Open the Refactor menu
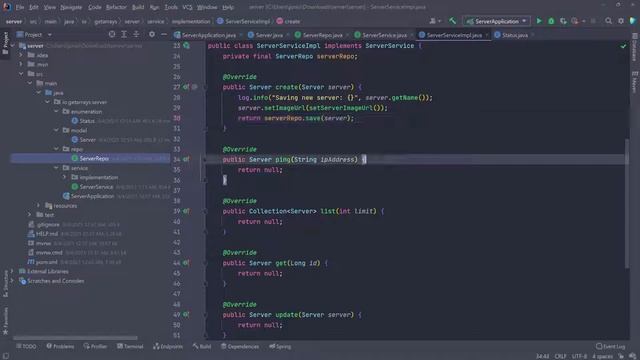This screenshot has height=360, width=640. pyautogui.click(x=116, y=7)
